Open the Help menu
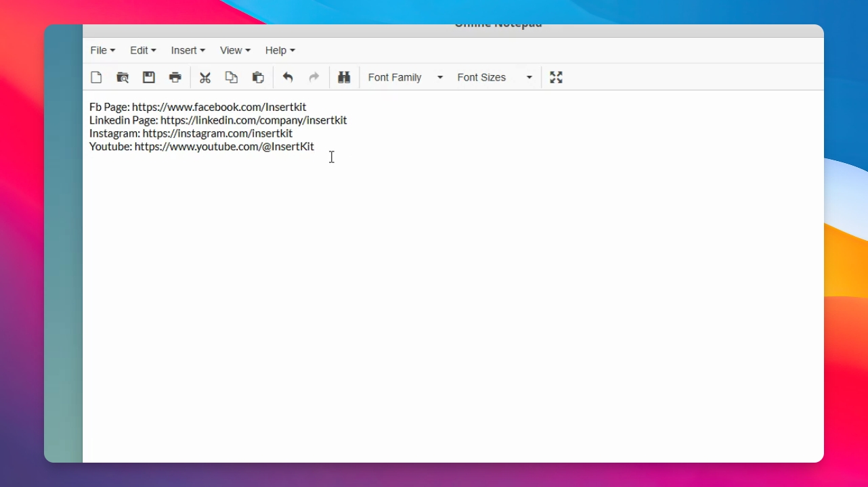Image resolution: width=868 pixels, height=487 pixels. [x=280, y=50]
